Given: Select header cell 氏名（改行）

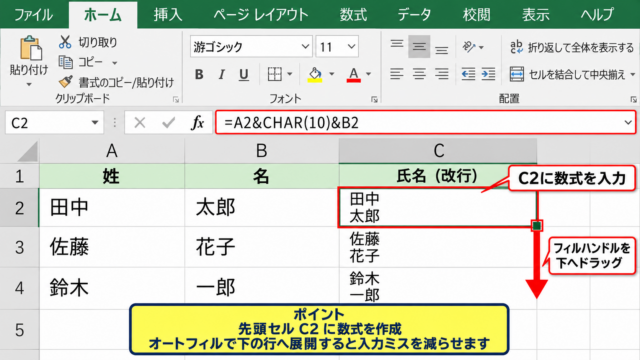Looking at the screenshot, I should 438,176.
